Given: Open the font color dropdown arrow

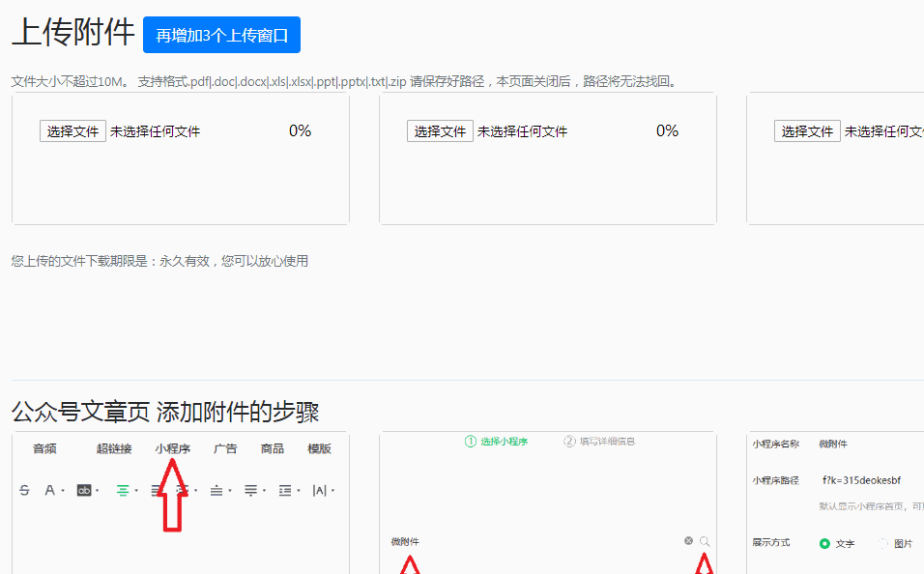Looking at the screenshot, I should 63,491.
